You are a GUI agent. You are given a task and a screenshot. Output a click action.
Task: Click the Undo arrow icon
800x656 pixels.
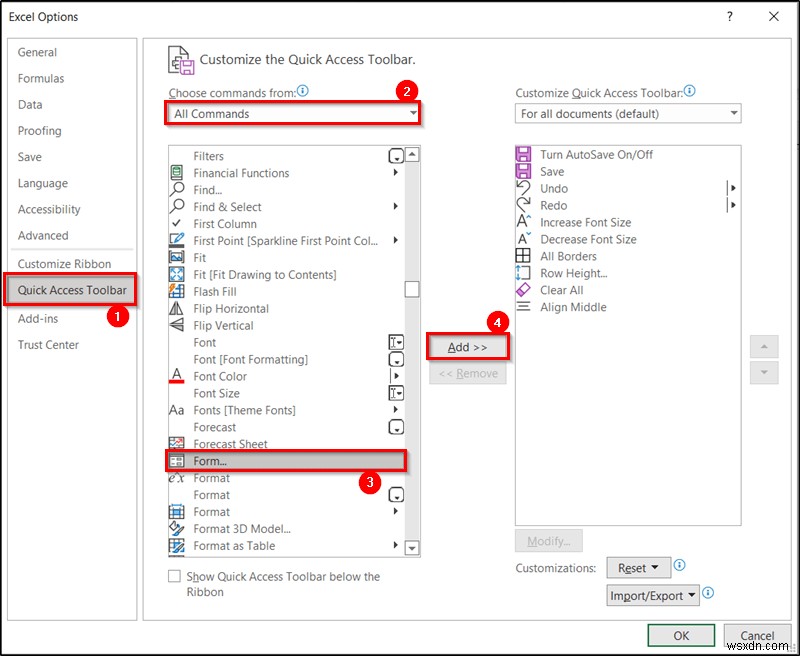[523, 188]
